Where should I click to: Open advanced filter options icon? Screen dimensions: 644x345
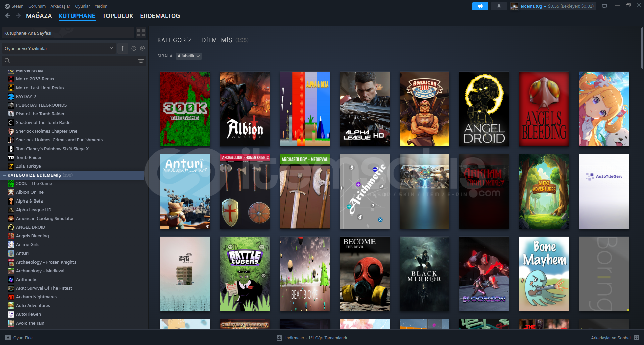(x=141, y=61)
